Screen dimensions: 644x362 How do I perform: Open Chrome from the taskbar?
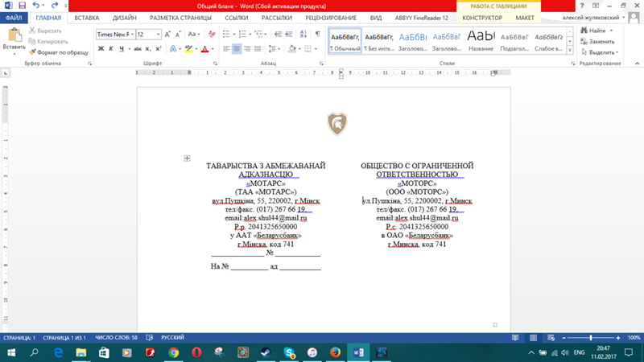click(174, 352)
